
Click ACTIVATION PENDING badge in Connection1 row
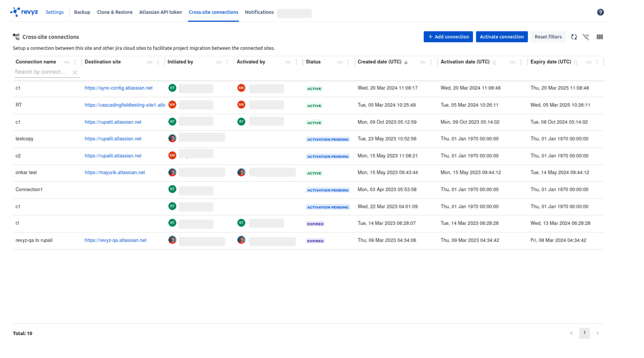click(x=328, y=190)
